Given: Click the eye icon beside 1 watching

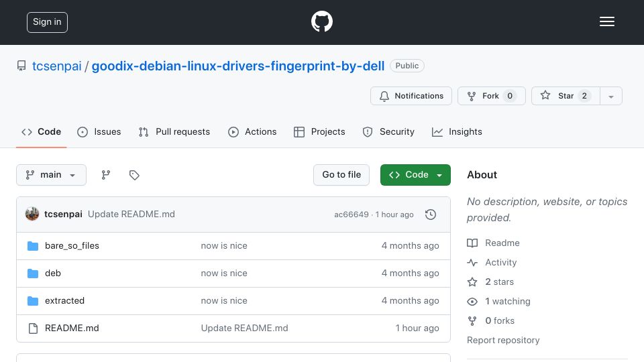Looking at the screenshot, I should 472,302.
